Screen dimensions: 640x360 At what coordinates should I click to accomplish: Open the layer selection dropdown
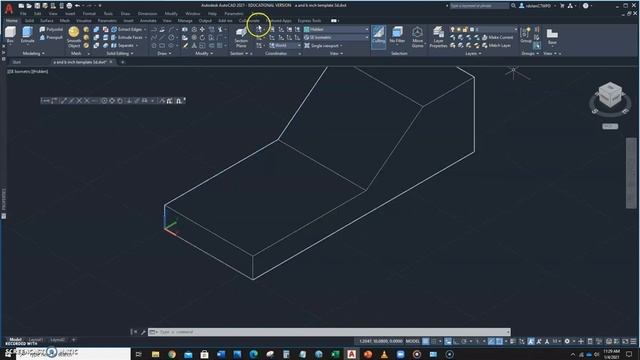(484, 29)
